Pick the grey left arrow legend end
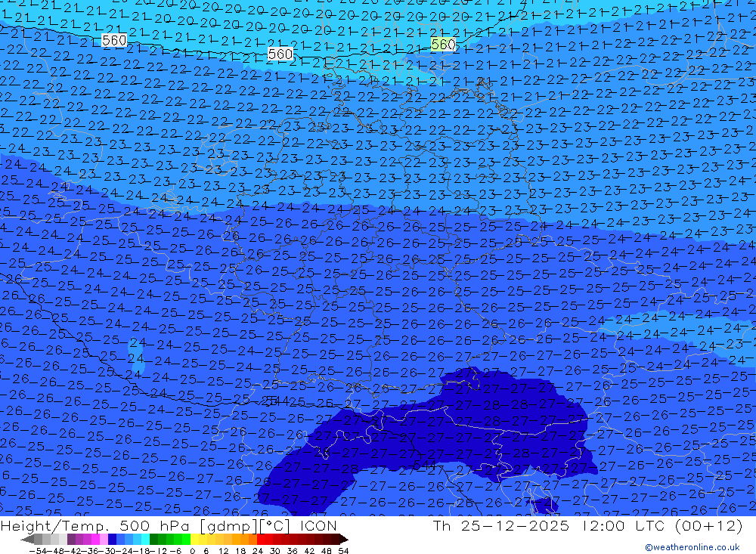 point(27,539)
